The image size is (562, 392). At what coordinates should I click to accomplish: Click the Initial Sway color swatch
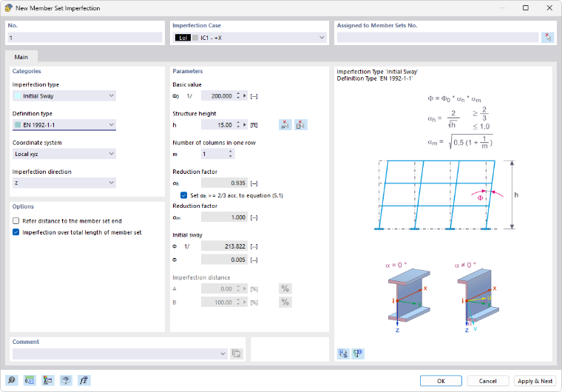coord(18,95)
